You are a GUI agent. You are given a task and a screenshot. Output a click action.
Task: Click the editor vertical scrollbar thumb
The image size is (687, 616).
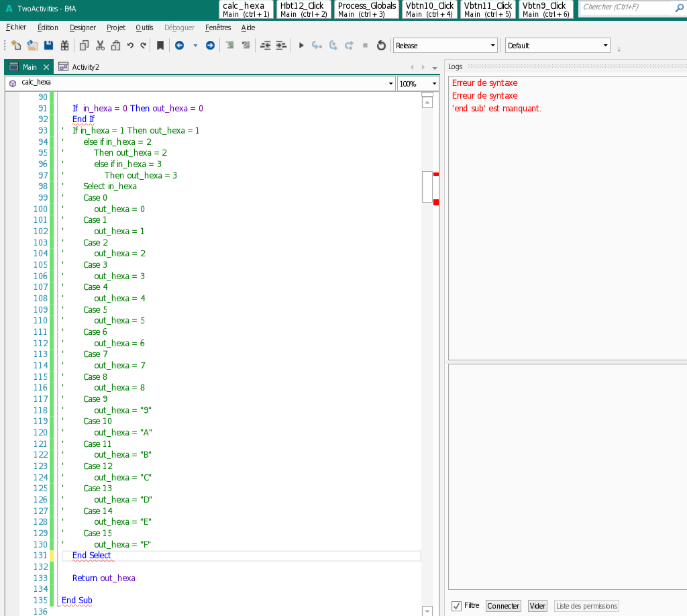(427, 187)
